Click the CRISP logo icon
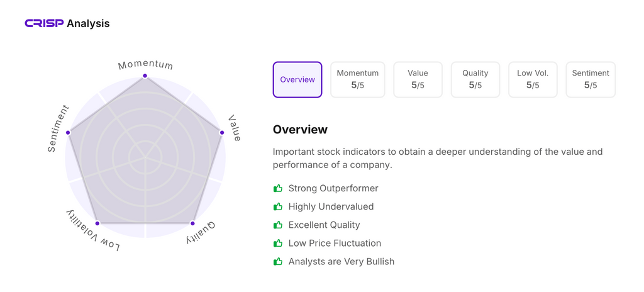Screen dimensions: 644x292 44,23
